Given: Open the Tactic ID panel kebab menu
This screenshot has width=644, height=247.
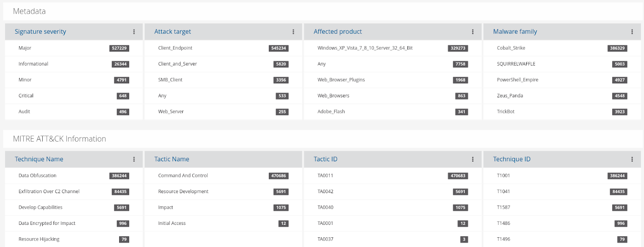Looking at the screenshot, I should pos(473,159).
